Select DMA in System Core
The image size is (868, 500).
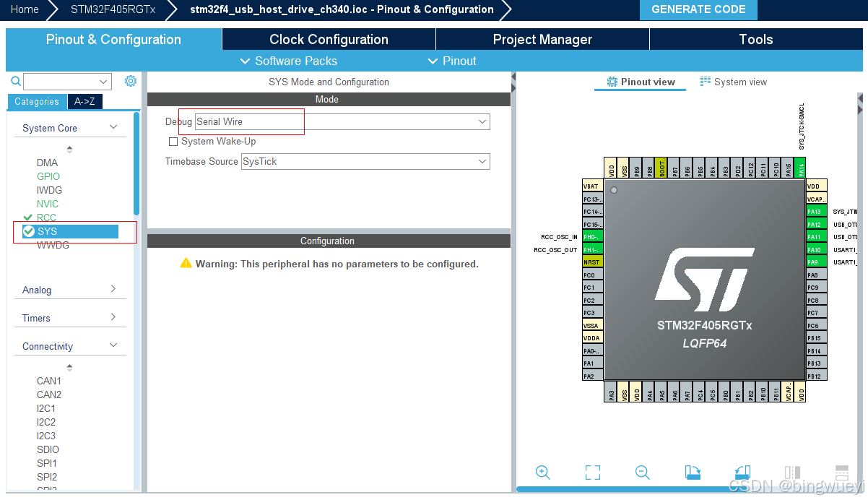(x=48, y=163)
